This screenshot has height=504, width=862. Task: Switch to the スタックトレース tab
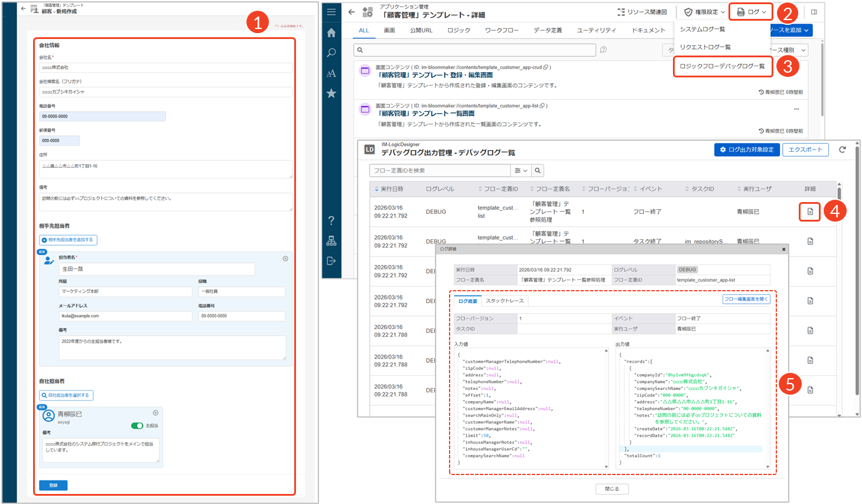pos(505,301)
